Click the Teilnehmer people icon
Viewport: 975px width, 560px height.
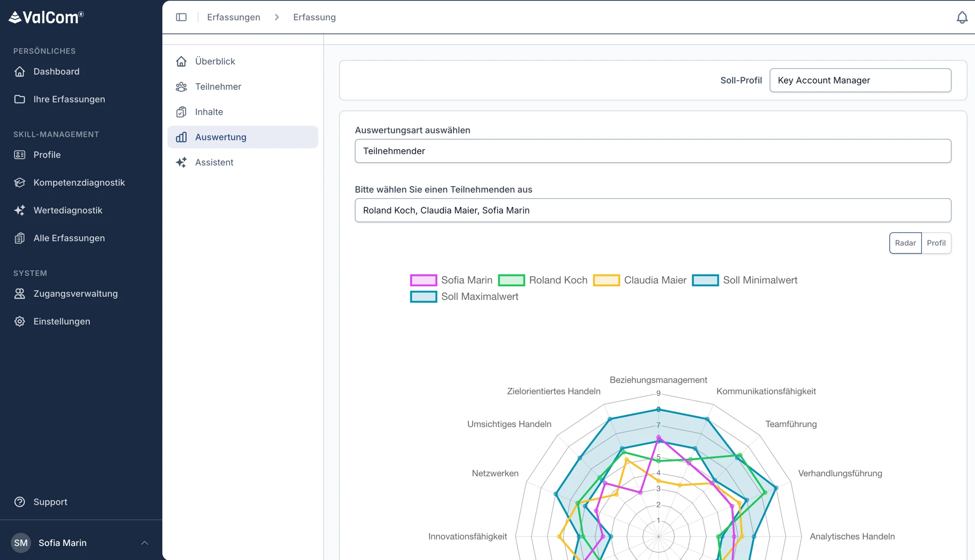click(181, 87)
